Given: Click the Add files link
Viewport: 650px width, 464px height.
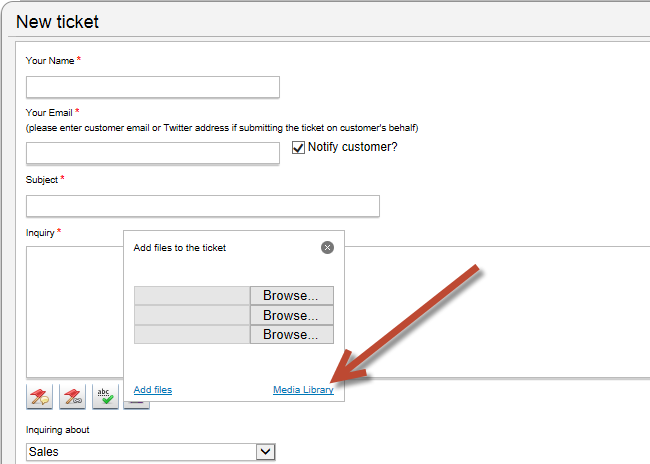Looking at the screenshot, I should [153, 390].
